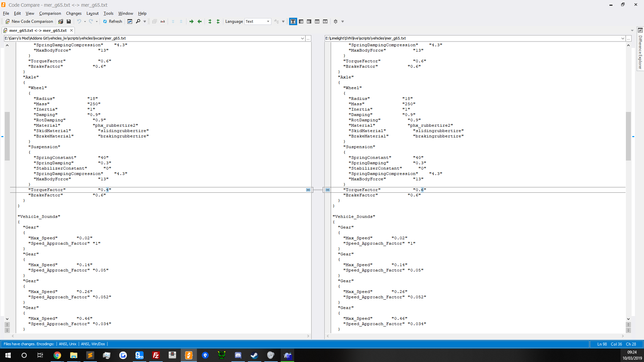
Task: Click the left pane scroll up arrow
Action: pyautogui.click(x=7, y=45)
